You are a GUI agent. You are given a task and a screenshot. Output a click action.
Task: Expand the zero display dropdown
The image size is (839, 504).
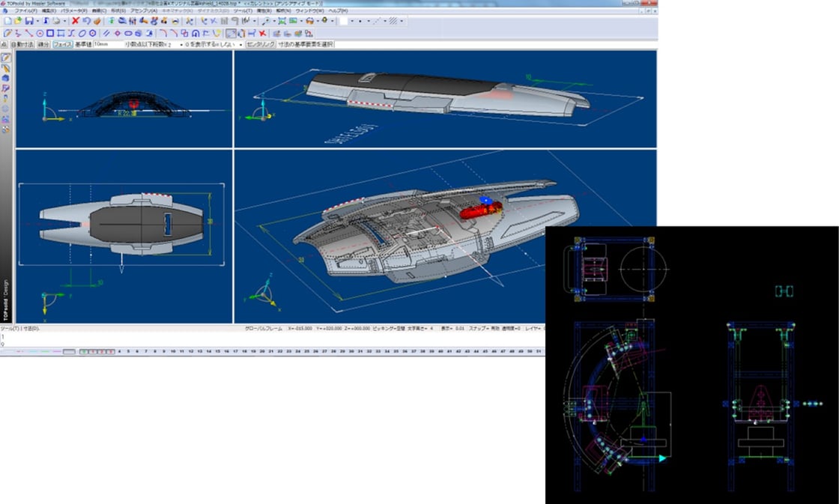240,45
